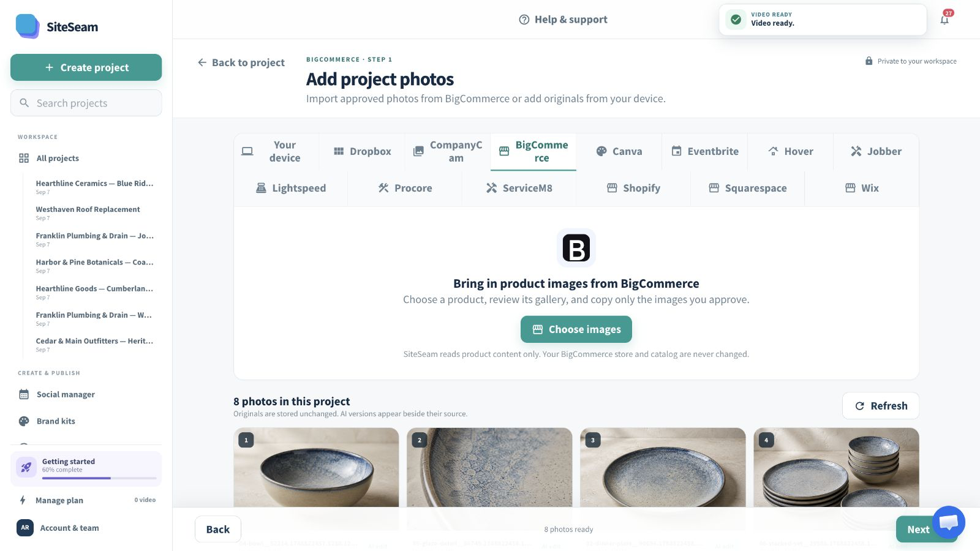
Task: Select the Lightspeed tab
Action: pyautogui.click(x=291, y=188)
